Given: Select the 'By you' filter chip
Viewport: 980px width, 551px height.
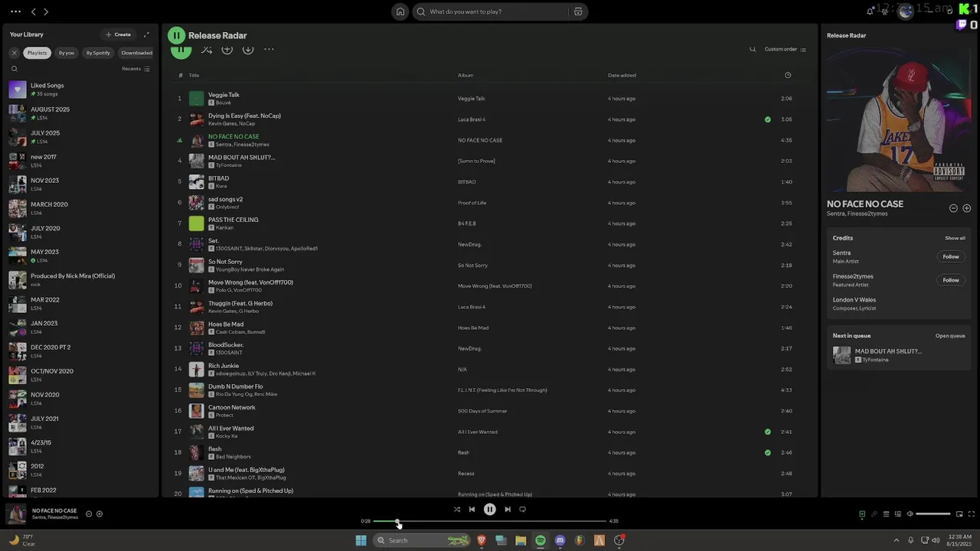Looking at the screenshot, I should pos(67,53).
